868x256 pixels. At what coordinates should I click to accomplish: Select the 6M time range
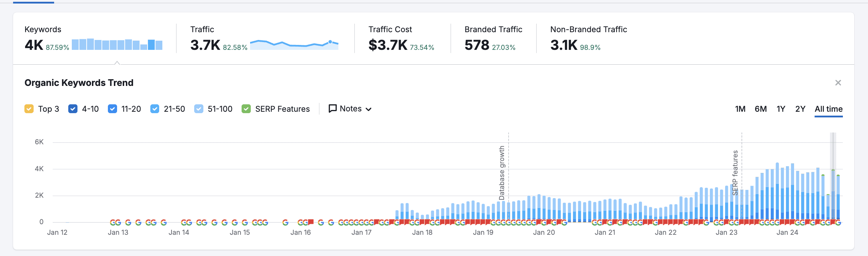(x=760, y=109)
